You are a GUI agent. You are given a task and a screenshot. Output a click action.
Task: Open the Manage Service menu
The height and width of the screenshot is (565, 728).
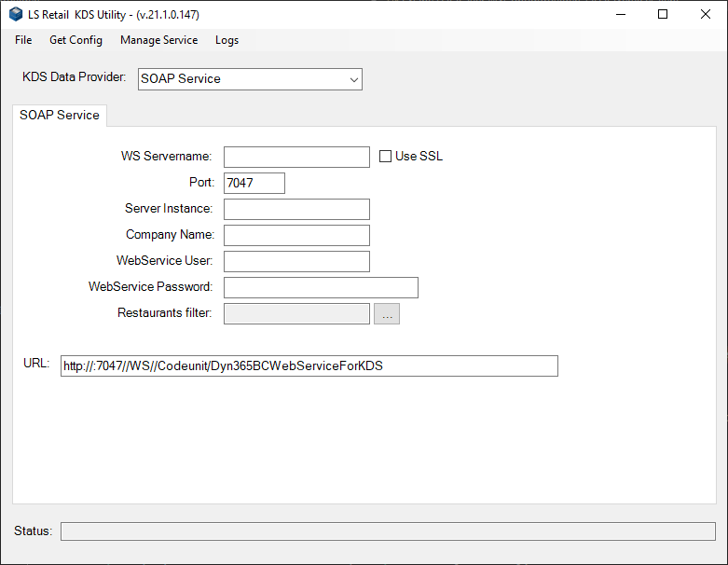[x=158, y=40]
